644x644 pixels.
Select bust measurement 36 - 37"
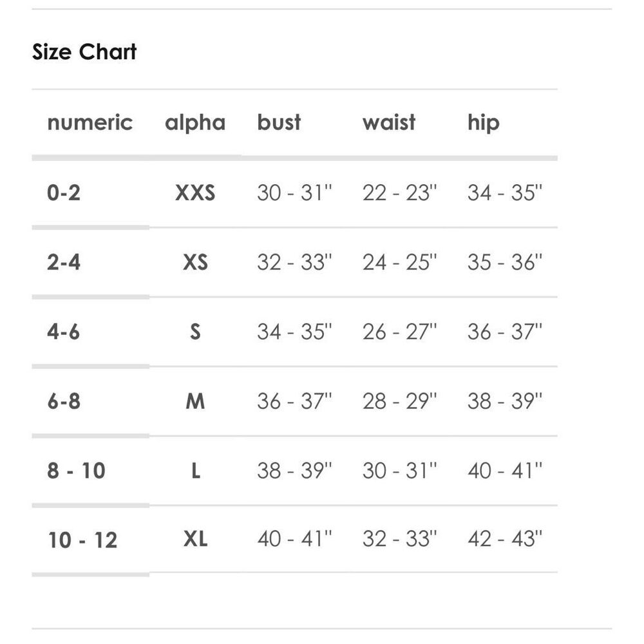tap(294, 401)
